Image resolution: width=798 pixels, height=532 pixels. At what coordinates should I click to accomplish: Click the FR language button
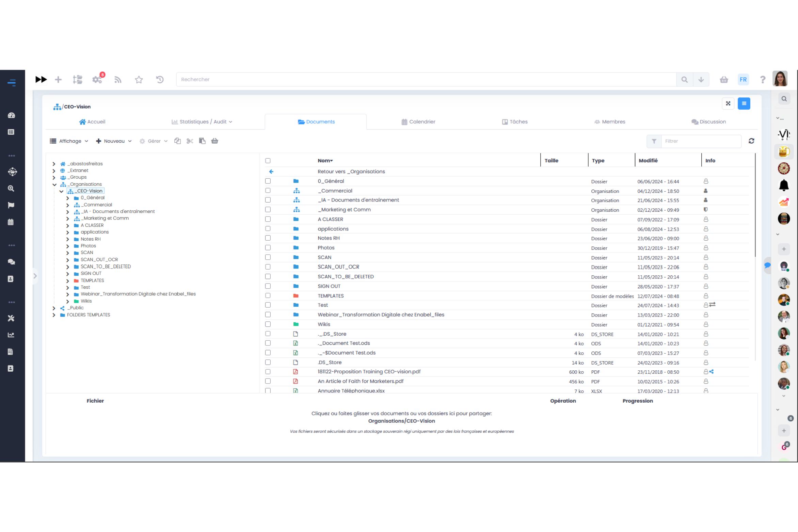pos(743,80)
